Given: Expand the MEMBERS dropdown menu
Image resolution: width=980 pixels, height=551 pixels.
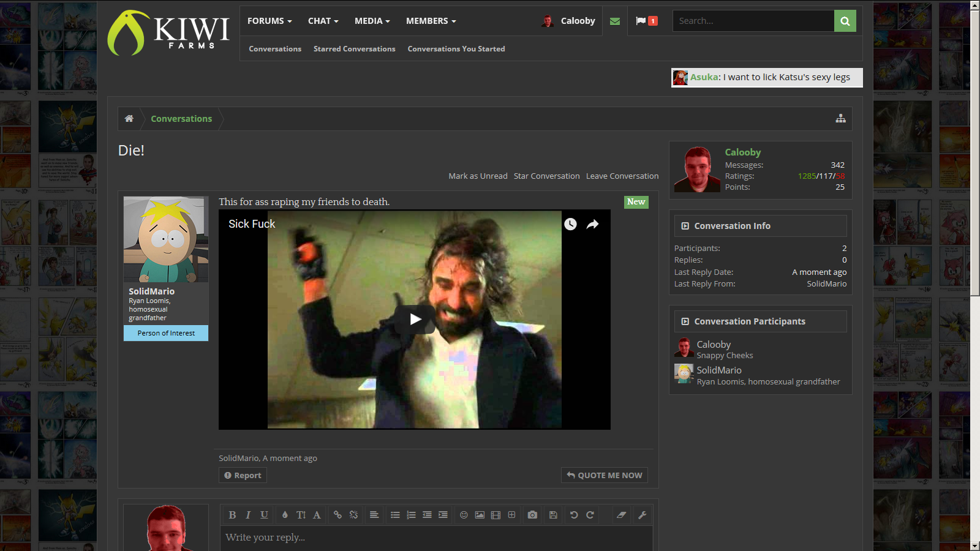Looking at the screenshot, I should pyautogui.click(x=431, y=21).
